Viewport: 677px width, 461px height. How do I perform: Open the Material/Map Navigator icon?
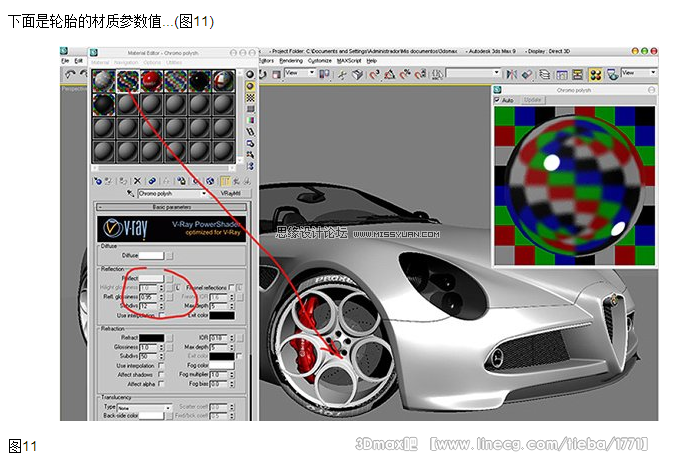point(250,166)
